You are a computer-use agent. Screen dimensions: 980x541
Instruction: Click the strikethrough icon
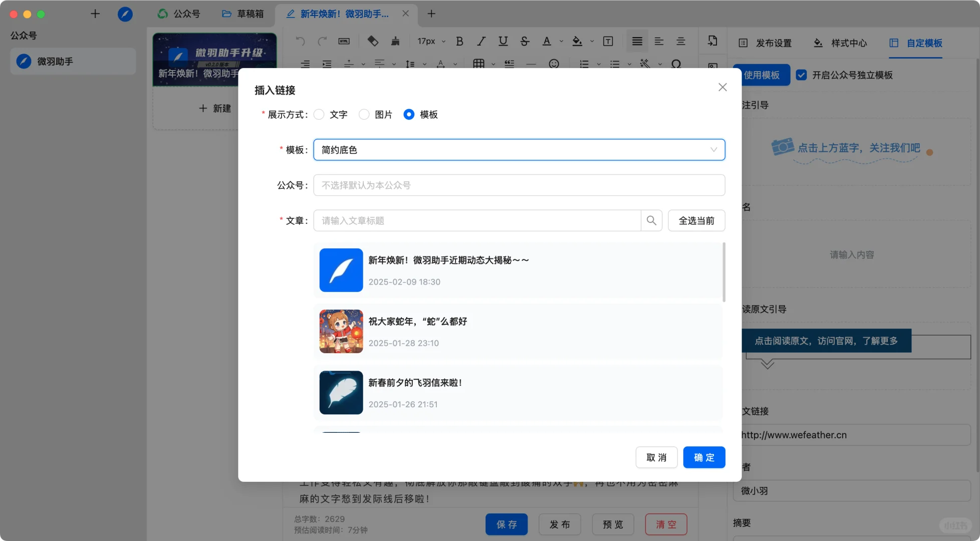click(525, 41)
